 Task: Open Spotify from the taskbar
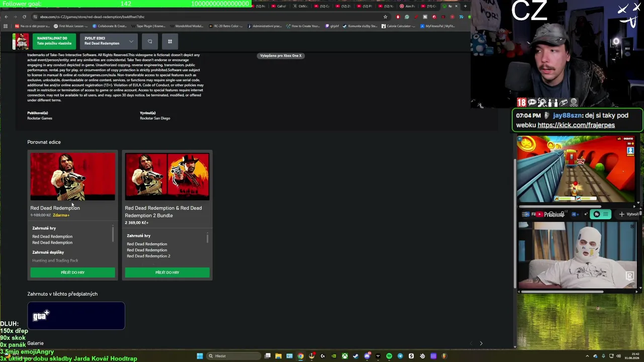coord(389,356)
